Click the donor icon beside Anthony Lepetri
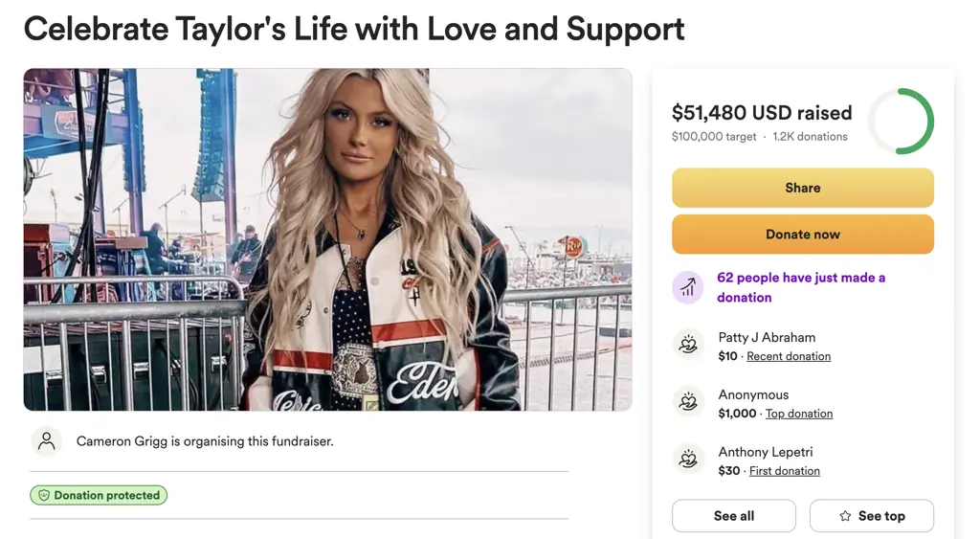The height and width of the screenshot is (539, 980). point(688,460)
